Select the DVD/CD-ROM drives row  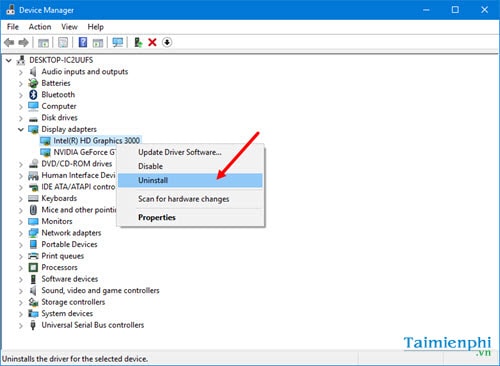coord(76,164)
